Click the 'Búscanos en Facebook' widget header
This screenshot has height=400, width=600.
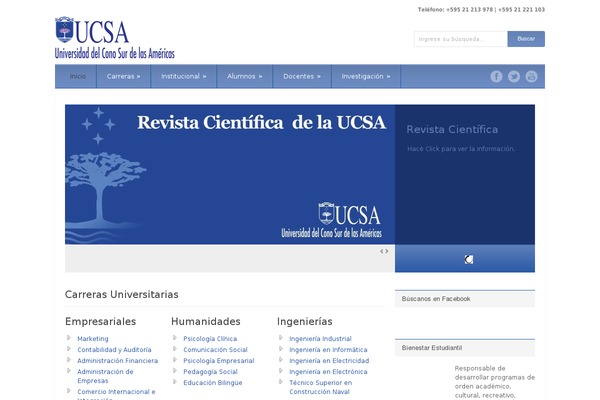coord(465,299)
